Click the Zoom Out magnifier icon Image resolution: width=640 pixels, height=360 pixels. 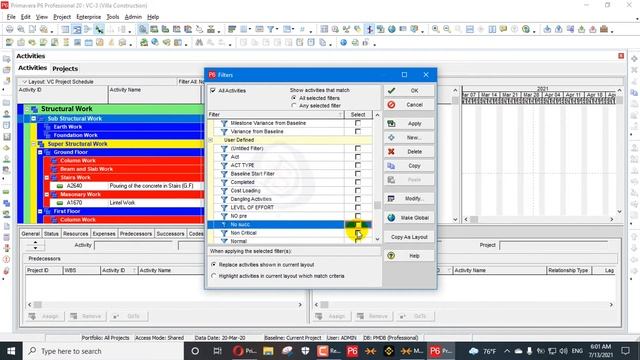coord(447,29)
